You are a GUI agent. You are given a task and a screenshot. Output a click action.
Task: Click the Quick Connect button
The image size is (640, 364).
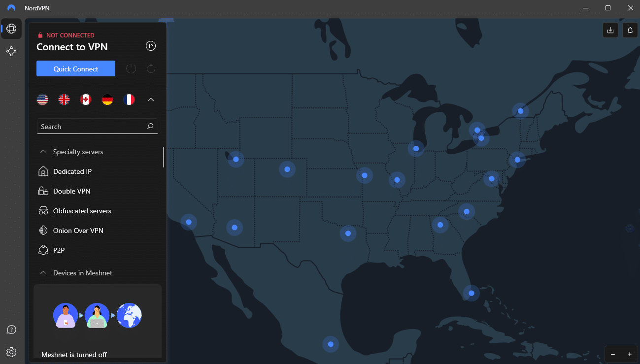[76, 69]
